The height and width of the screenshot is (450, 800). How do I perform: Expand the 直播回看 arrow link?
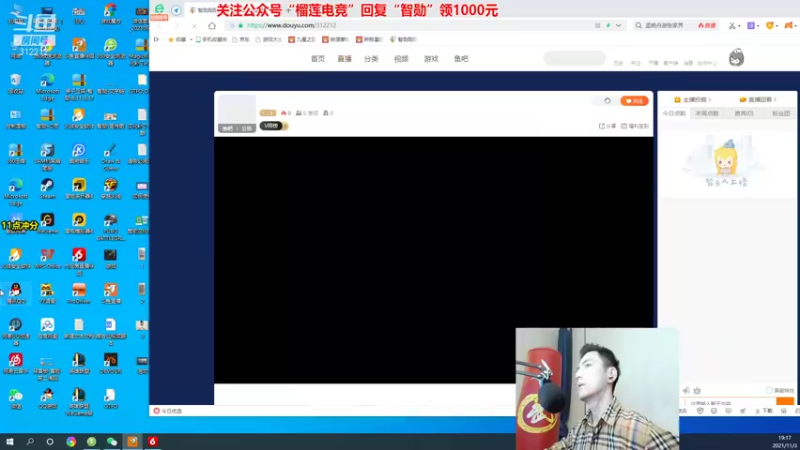pyautogui.click(x=758, y=99)
